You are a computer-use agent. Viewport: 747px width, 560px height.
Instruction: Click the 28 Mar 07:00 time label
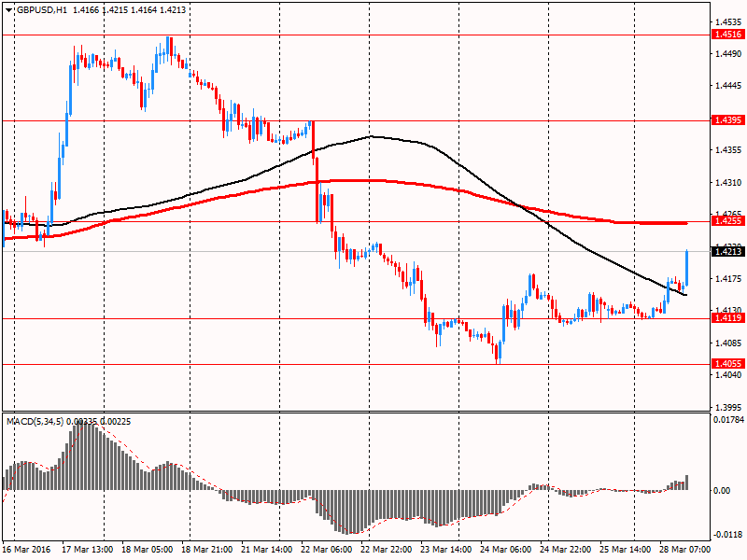684,550
